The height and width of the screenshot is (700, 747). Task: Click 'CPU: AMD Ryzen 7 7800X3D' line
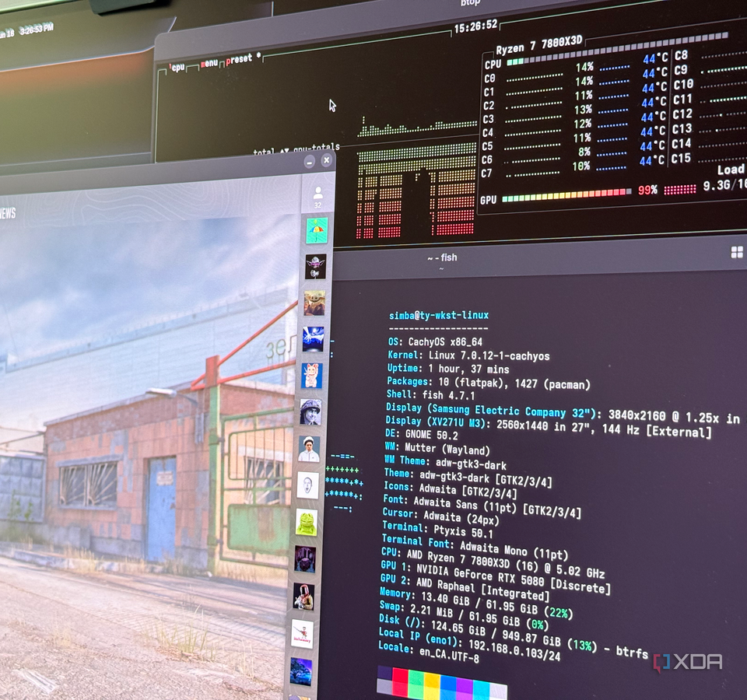pyautogui.click(x=493, y=562)
